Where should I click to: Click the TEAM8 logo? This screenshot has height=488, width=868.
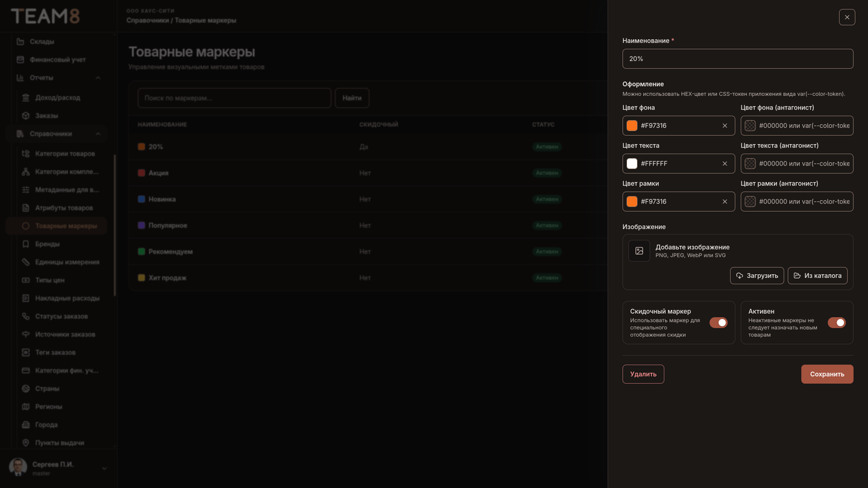tap(45, 16)
